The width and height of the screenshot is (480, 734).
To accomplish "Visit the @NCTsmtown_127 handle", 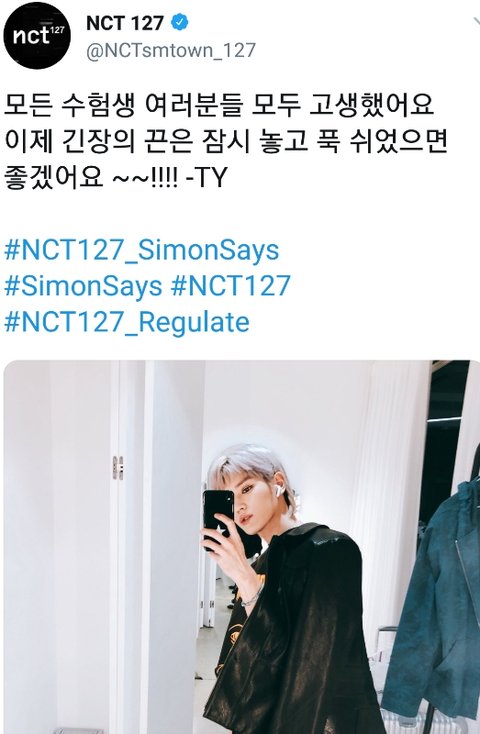I will click(170, 50).
